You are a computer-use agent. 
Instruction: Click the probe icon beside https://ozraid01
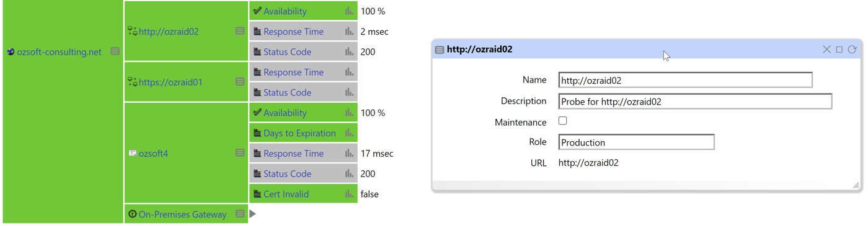132,82
